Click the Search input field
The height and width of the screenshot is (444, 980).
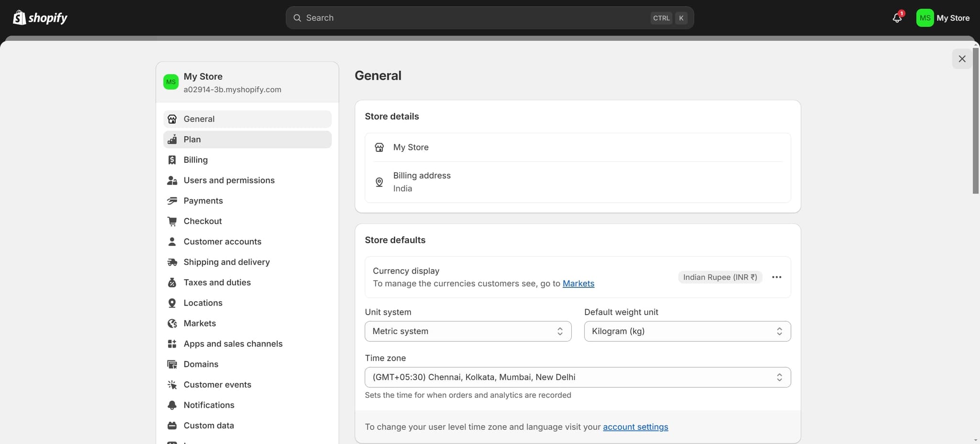coord(479,18)
